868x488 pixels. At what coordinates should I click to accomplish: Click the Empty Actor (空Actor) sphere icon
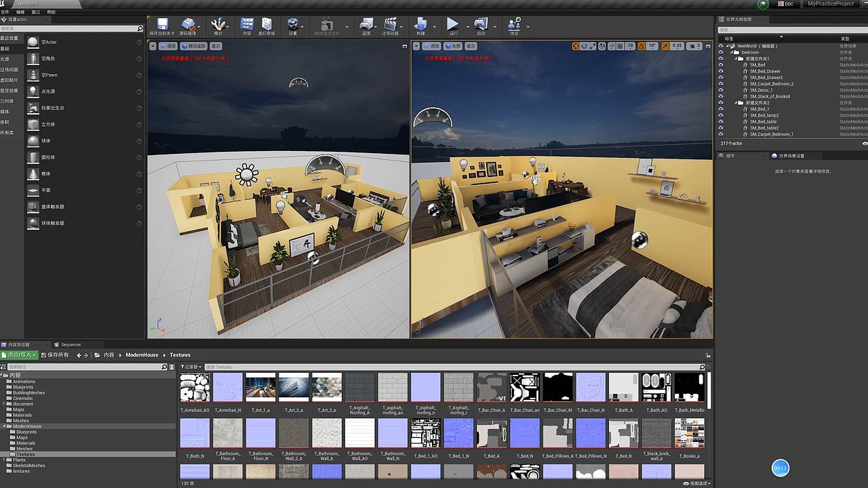pos(33,42)
